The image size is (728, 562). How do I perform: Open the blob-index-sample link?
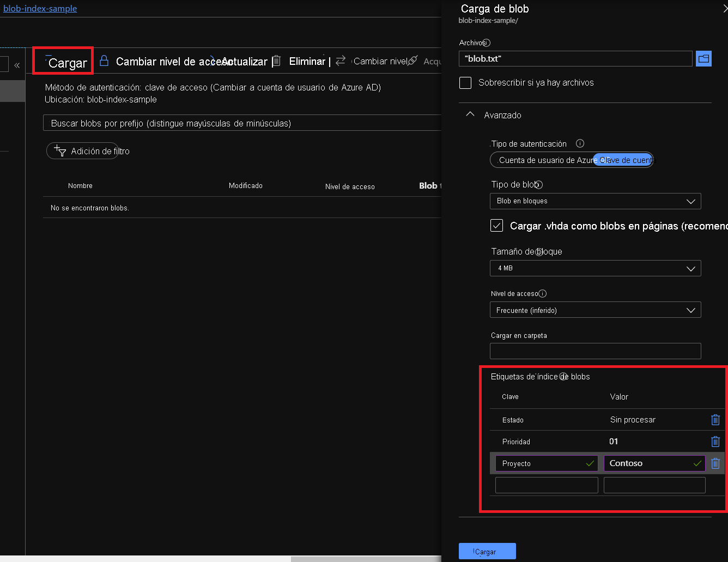click(40, 8)
